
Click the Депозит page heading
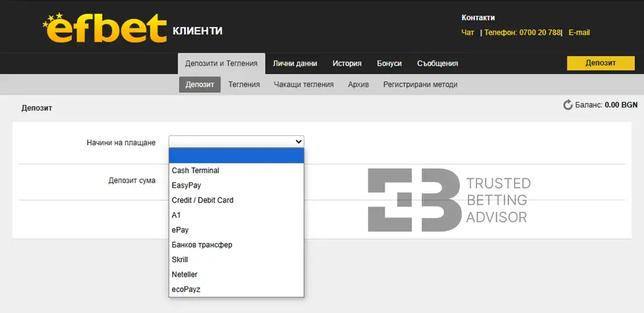(37, 108)
